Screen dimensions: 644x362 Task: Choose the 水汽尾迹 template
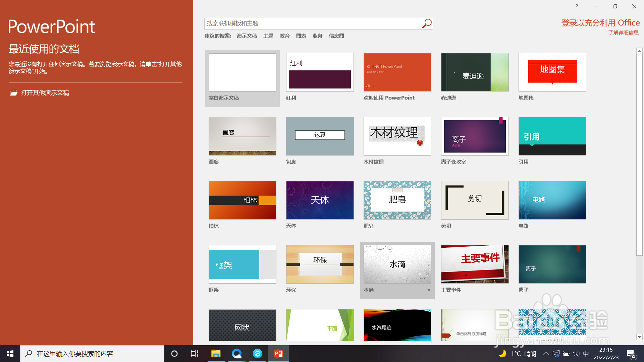click(x=397, y=325)
